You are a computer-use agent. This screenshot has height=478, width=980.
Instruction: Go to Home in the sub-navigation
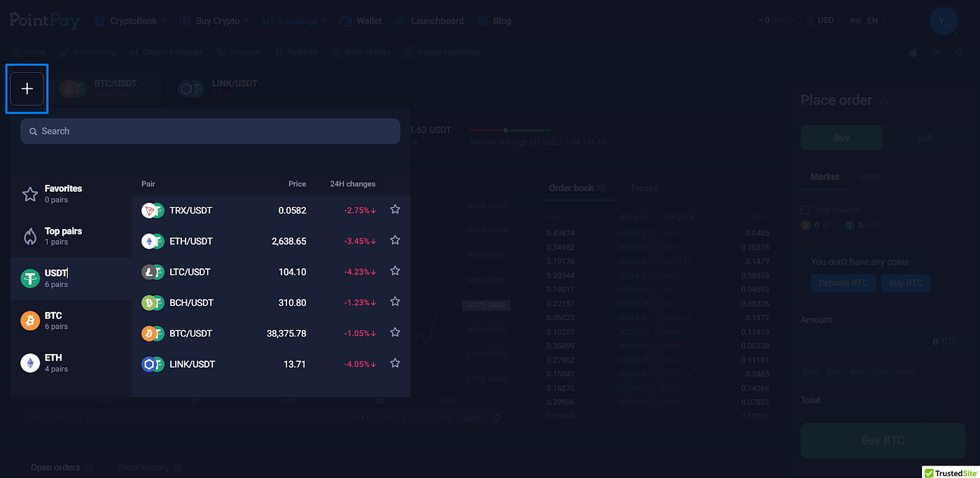coord(29,52)
